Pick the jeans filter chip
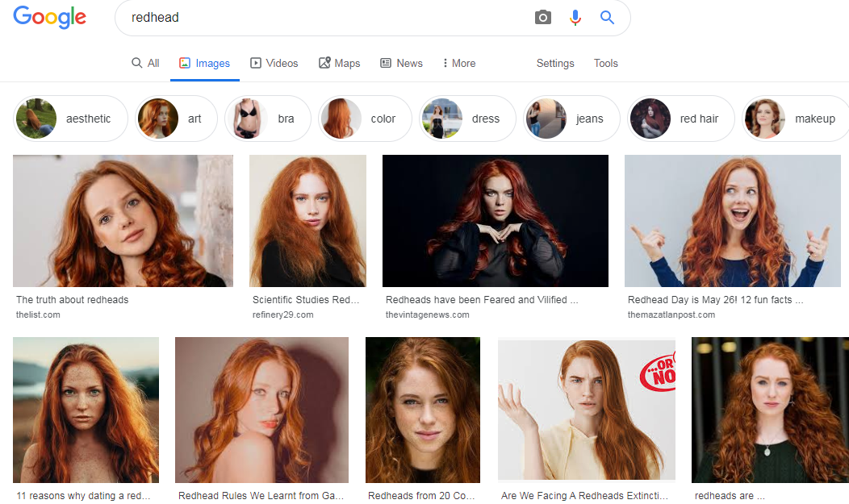The height and width of the screenshot is (504, 849). [x=571, y=119]
